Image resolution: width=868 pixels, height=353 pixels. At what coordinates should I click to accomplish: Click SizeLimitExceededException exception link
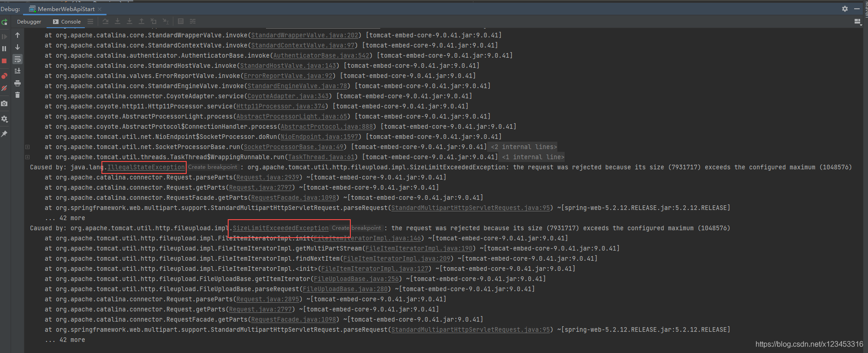click(x=281, y=228)
